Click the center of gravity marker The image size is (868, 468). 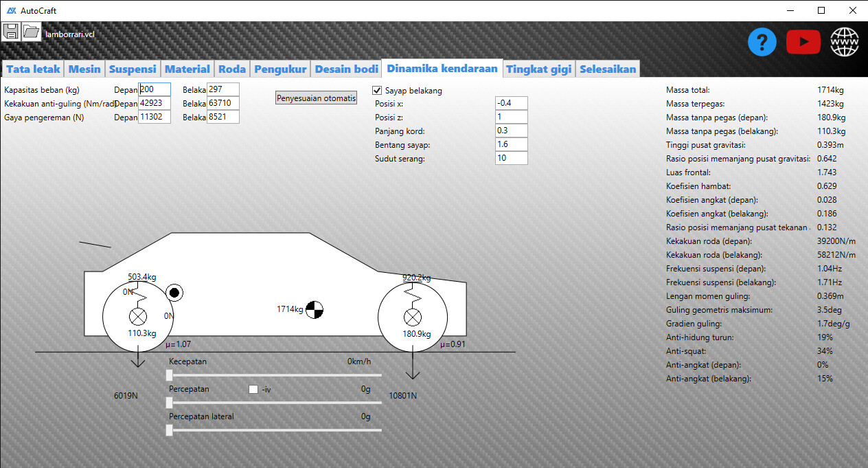tap(314, 310)
